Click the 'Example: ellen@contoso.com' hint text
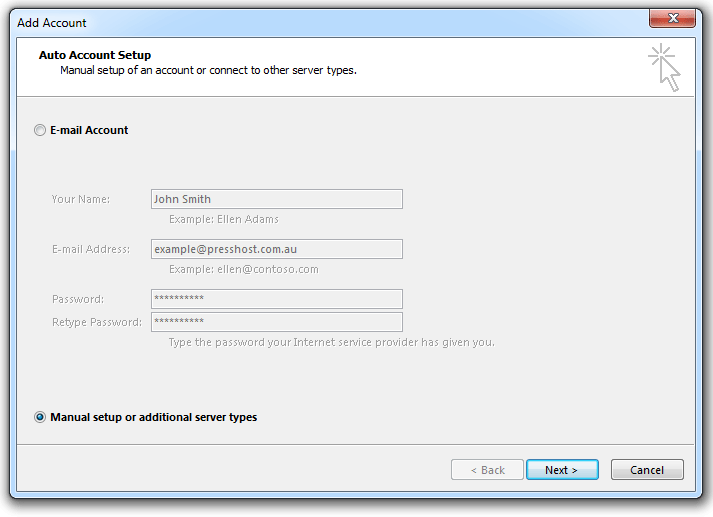This screenshot has height=517, width=713. point(244,269)
